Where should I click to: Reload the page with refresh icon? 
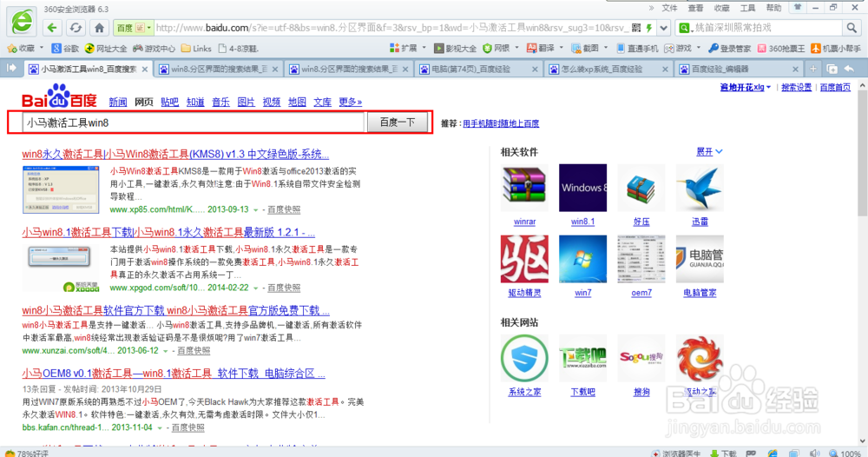76,28
